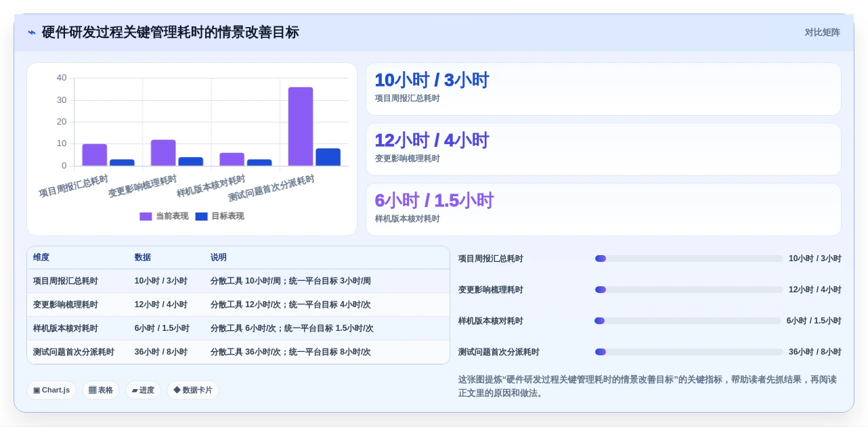This screenshot has width=868, height=427.
Task: Click description 分散工具 36小时/次；统一平台目标 8小时/次
Action: click(x=290, y=352)
